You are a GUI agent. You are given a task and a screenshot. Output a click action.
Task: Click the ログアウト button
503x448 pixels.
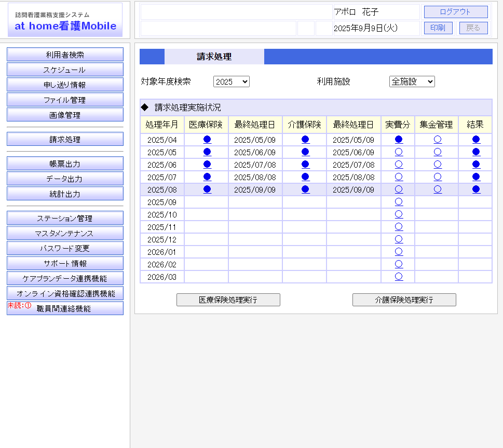(455, 12)
